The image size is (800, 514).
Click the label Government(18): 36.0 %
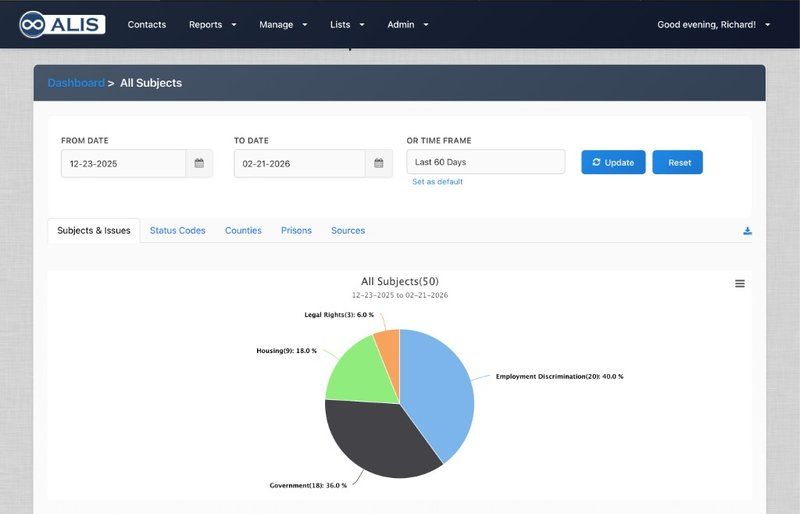pos(308,485)
